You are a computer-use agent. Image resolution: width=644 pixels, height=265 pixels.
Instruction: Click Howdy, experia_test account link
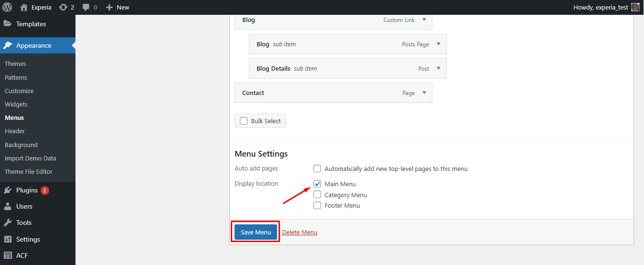(601, 7)
